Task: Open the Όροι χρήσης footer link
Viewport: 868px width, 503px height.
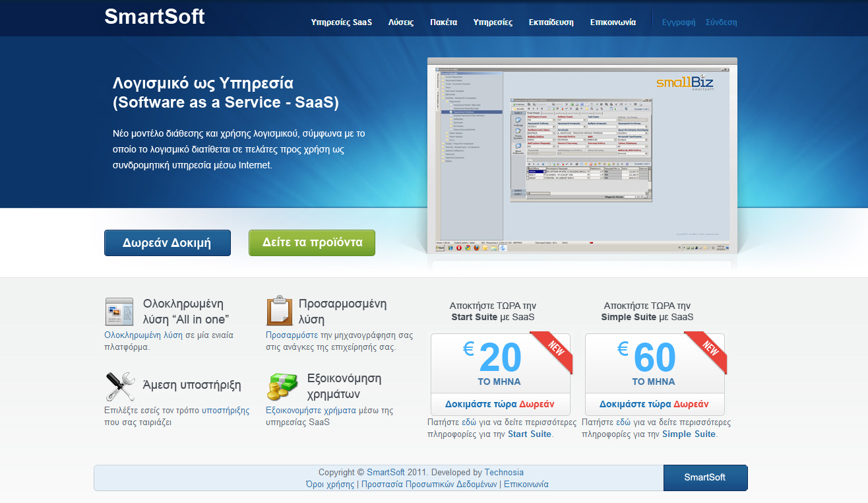Action: pos(330,485)
